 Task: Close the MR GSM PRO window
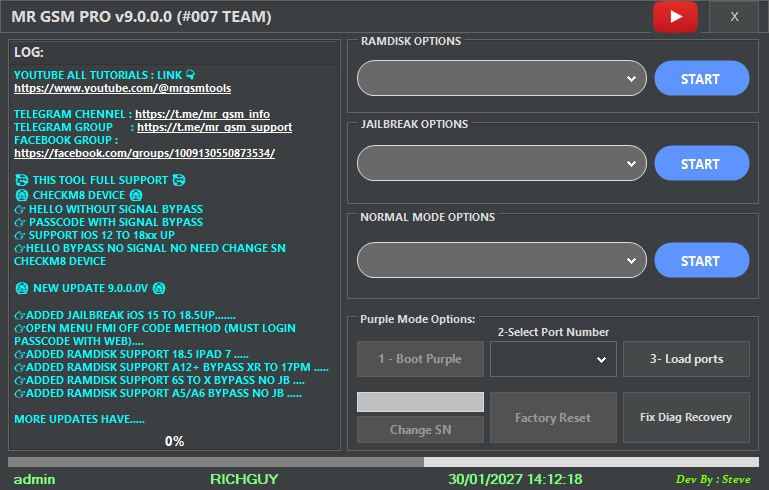point(734,17)
